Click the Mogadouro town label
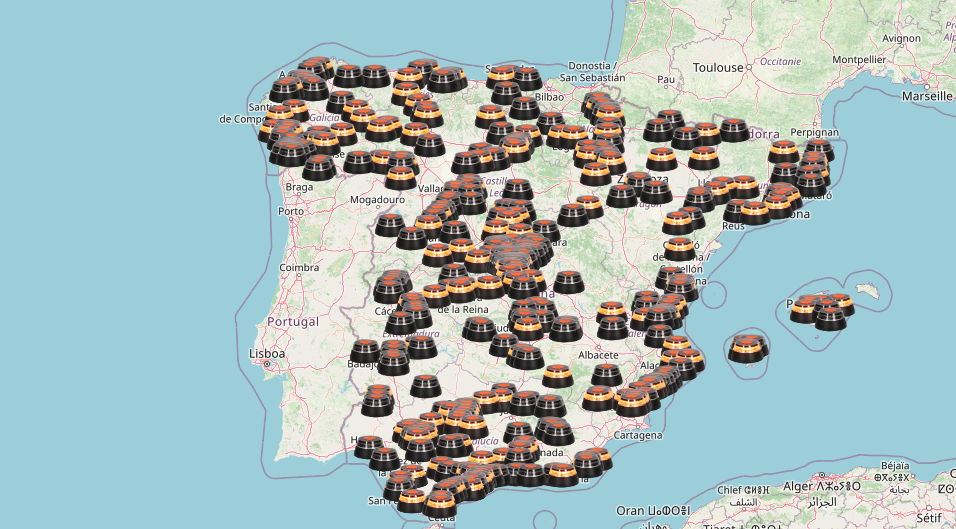 click(377, 199)
